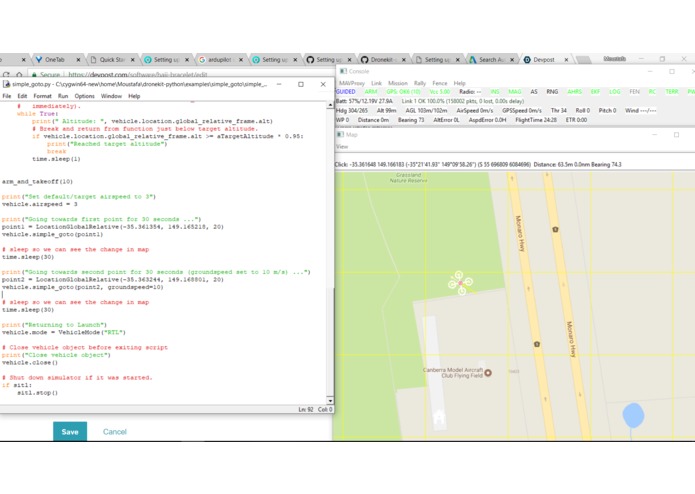The image size is (695, 494).
Task: Click the blue location marker on the map
Action: tap(633, 416)
